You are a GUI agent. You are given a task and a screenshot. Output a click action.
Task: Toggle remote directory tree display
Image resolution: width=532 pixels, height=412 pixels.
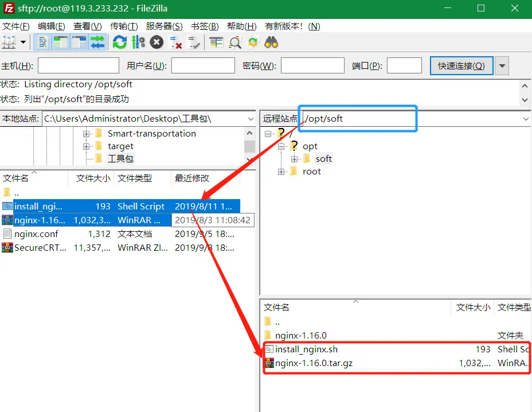click(x=79, y=42)
